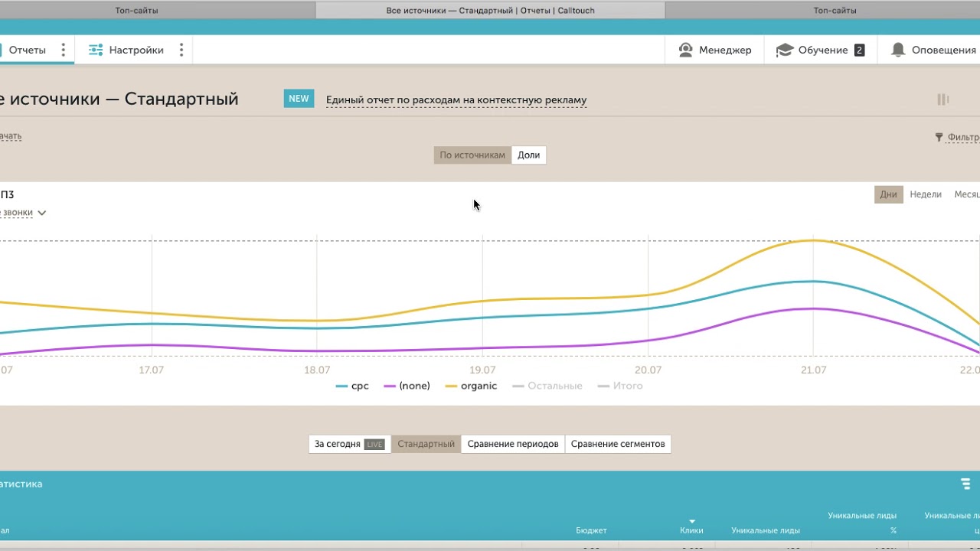Click the Настройки sliders icon

click(96, 50)
